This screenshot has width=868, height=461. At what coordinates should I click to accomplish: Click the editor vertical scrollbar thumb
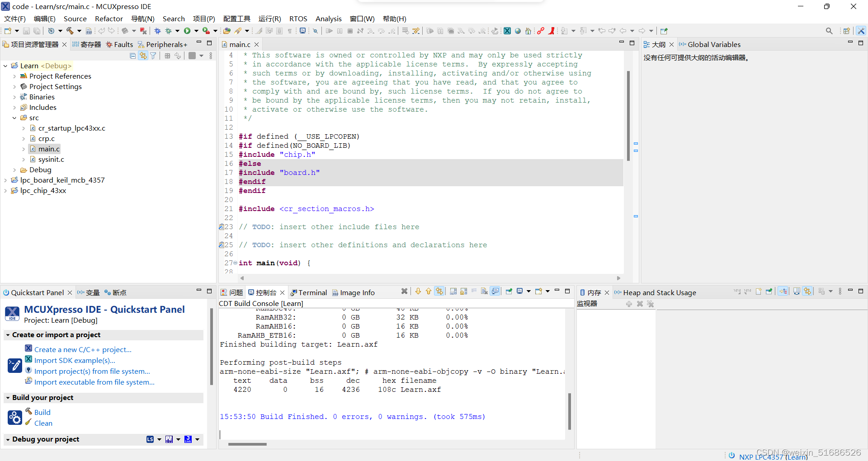(628, 115)
